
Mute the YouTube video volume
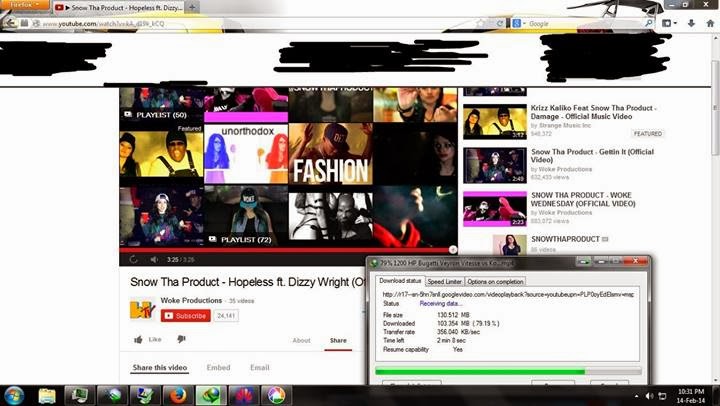[154, 259]
